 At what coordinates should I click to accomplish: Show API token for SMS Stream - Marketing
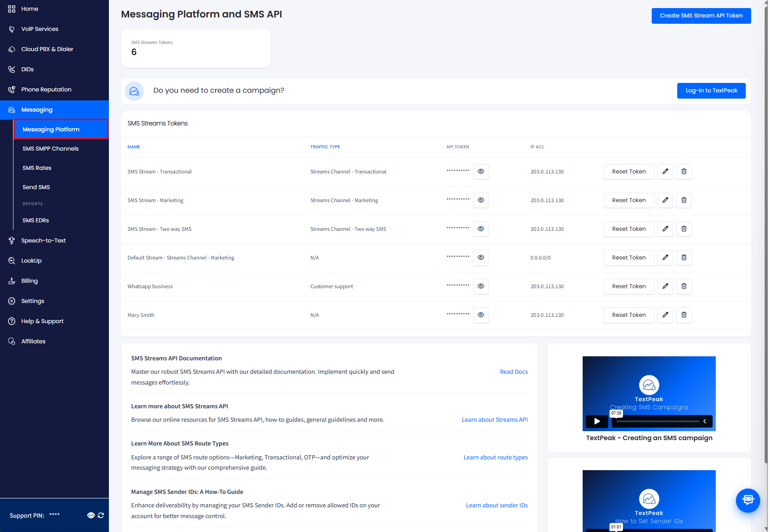tap(481, 200)
